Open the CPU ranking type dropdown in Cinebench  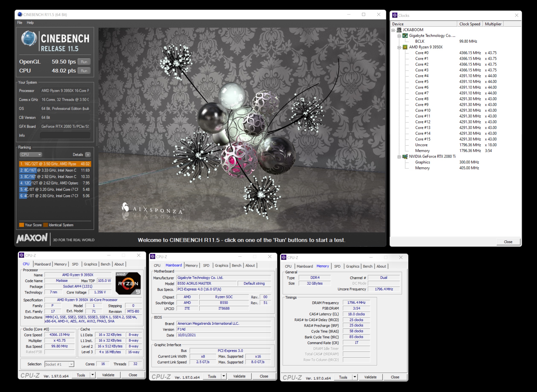31,155
